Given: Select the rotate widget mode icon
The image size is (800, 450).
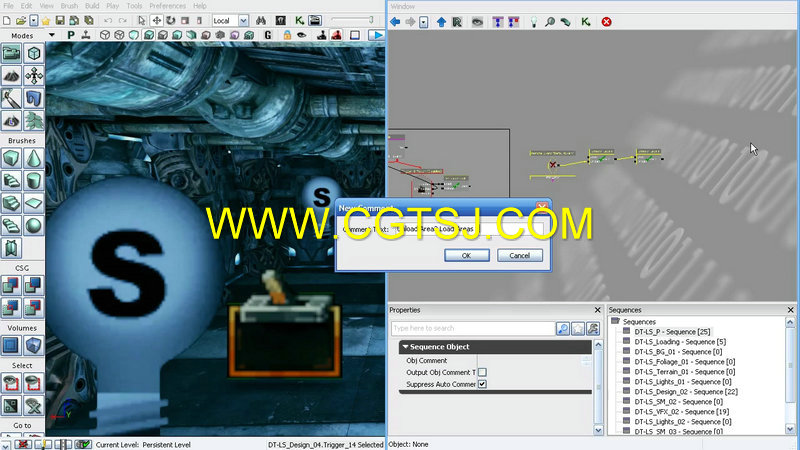Looking at the screenshot, I should (171, 20).
